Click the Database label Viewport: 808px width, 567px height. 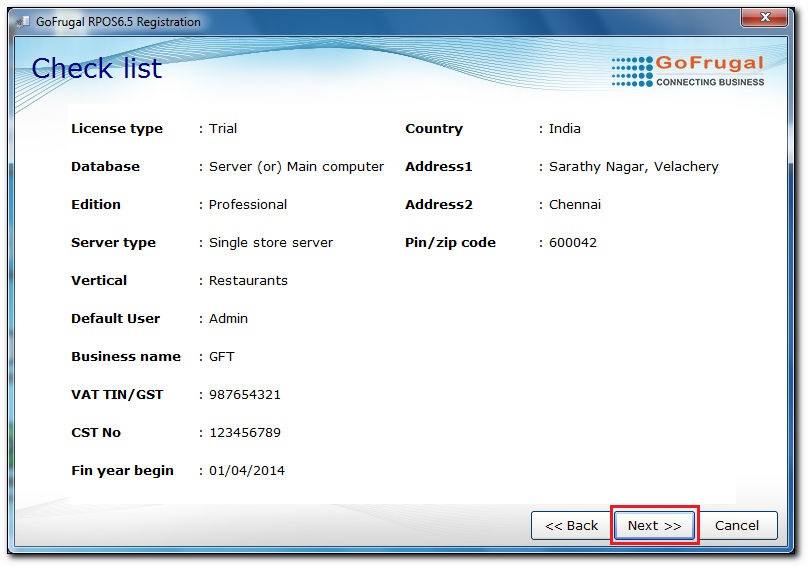point(105,166)
